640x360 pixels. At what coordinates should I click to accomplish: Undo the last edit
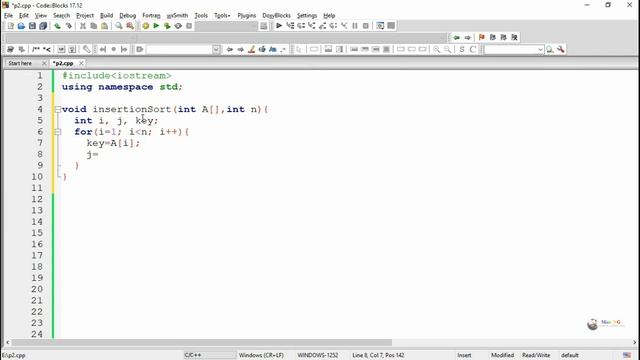coord(58,26)
